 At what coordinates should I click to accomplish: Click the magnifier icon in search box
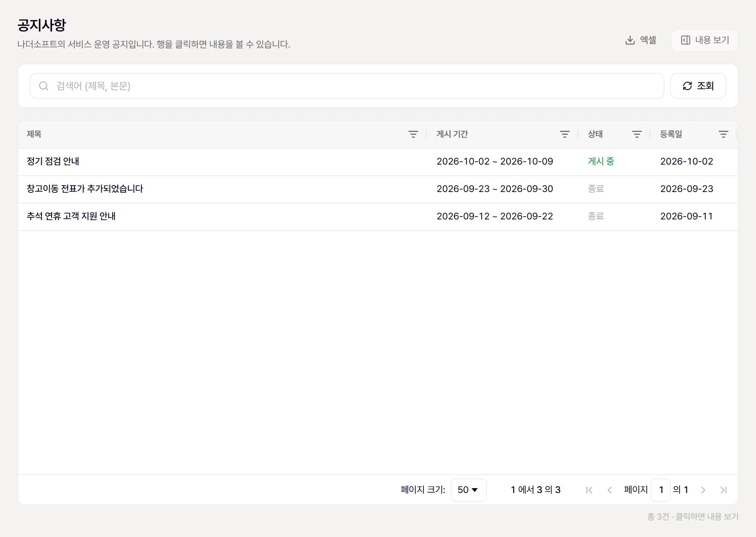click(x=44, y=86)
